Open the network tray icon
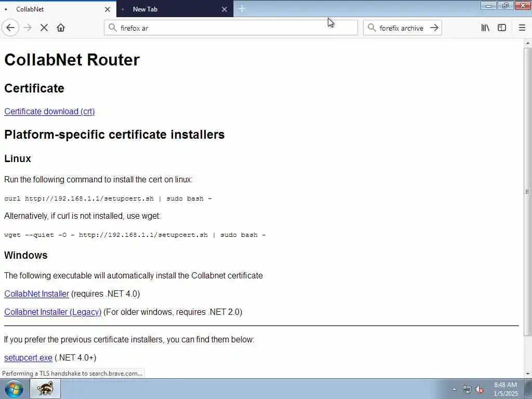The width and height of the screenshot is (532, 399). [x=467, y=390]
